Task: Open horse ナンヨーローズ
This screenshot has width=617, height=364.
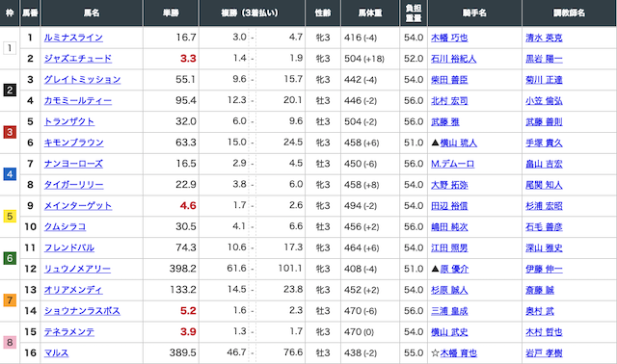Action: 73,164
